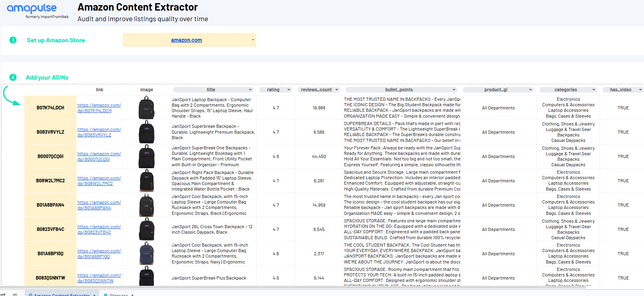Click the backpack image for B083VRVYLZ
Screen dimensions: 644x296
tap(146, 132)
